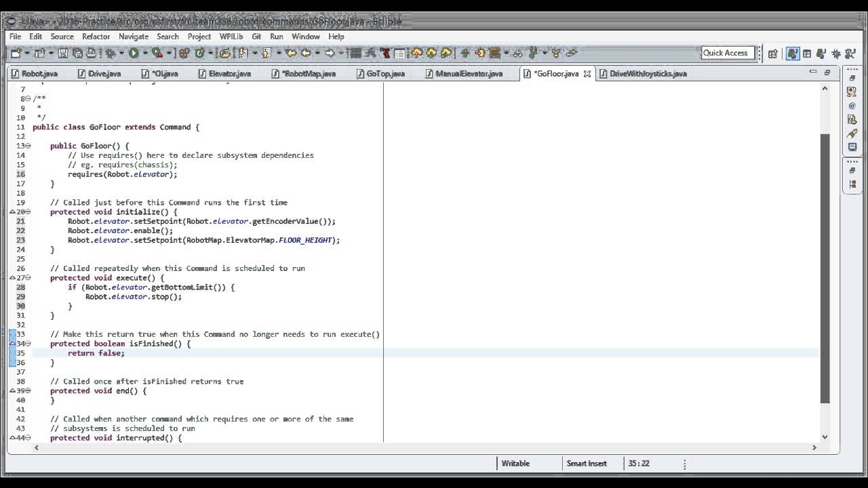This screenshot has width=868, height=488.
Task: Click the editor scroll up arrow
Action: coord(825,88)
